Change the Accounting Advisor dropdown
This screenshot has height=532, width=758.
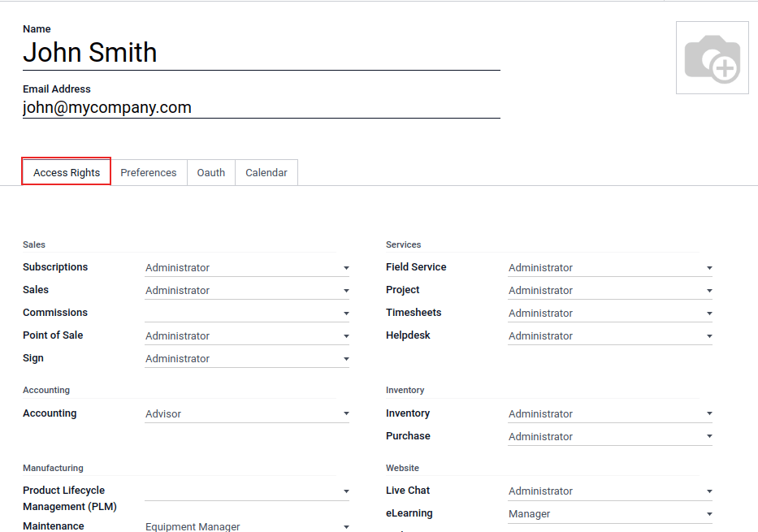click(246, 414)
